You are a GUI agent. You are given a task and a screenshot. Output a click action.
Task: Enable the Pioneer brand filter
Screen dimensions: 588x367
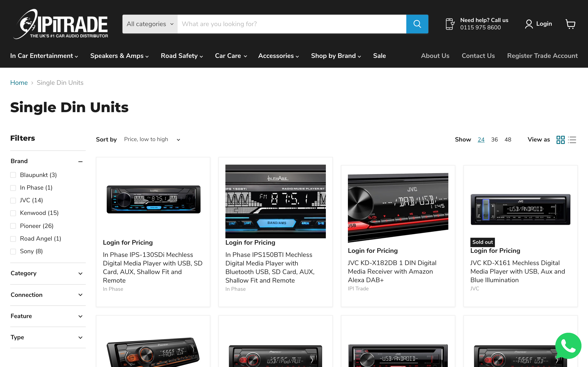(x=13, y=225)
